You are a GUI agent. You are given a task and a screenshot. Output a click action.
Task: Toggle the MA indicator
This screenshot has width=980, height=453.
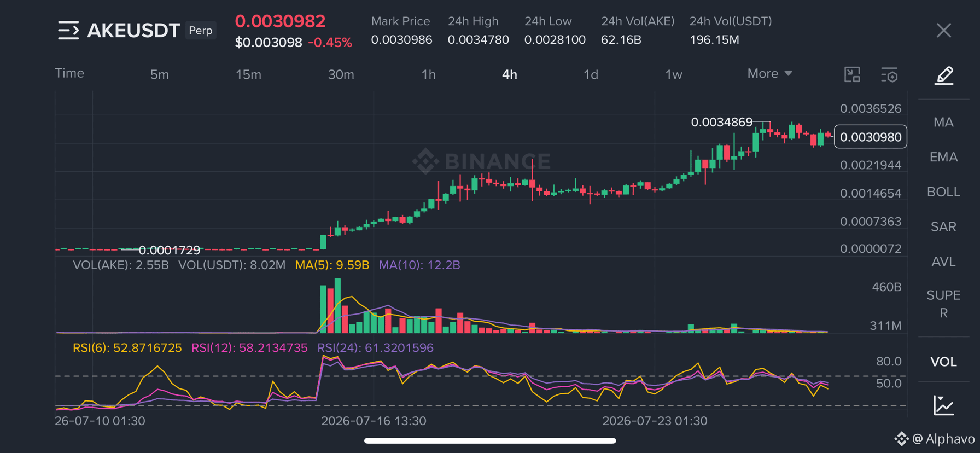[x=943, y=122]
